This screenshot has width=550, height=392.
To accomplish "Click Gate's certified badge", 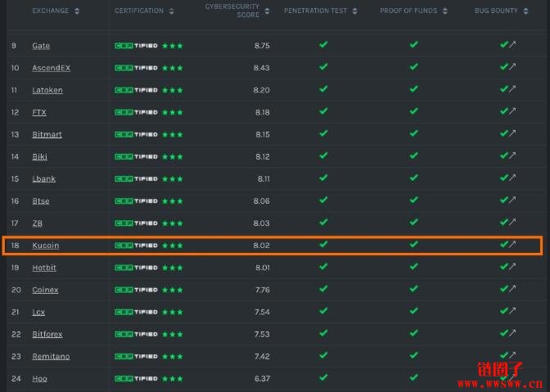I will (x=136, y=46).
